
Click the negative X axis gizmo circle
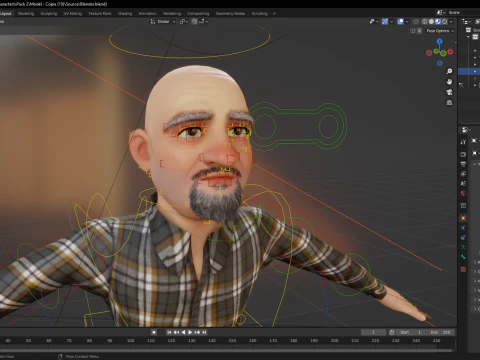[x=429, y=53]
